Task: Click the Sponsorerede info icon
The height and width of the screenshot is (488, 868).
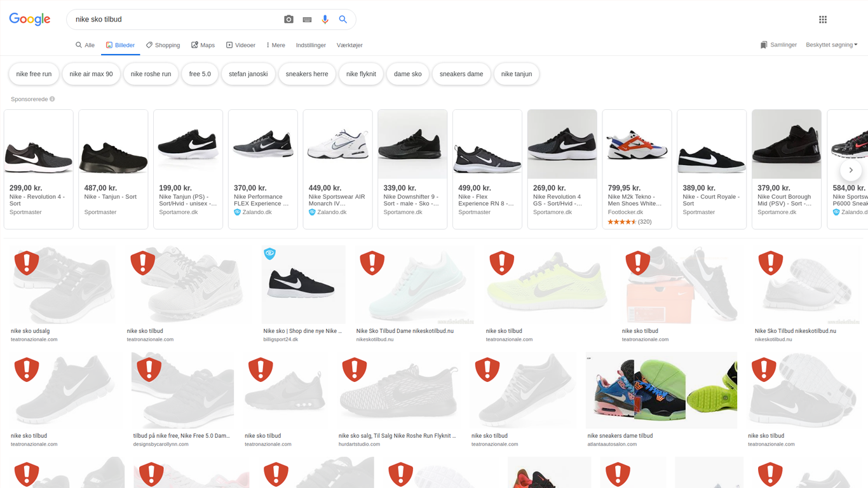Action: coord(52,99)
